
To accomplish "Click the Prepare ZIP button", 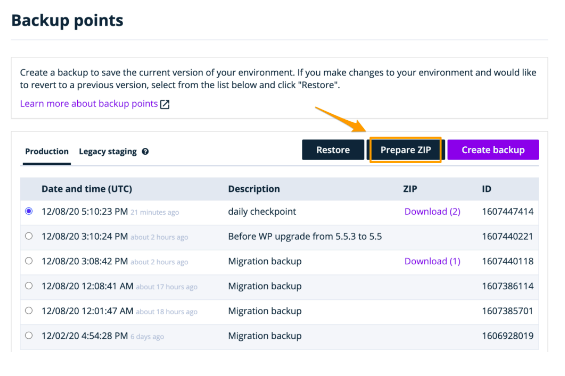I will (406, 150).
